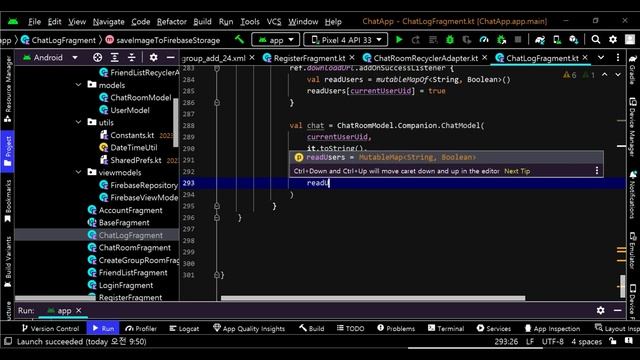This screenshot has height=360, width=640.
Task: Open Version Control tool window
Action: click(x=50, y=328)
